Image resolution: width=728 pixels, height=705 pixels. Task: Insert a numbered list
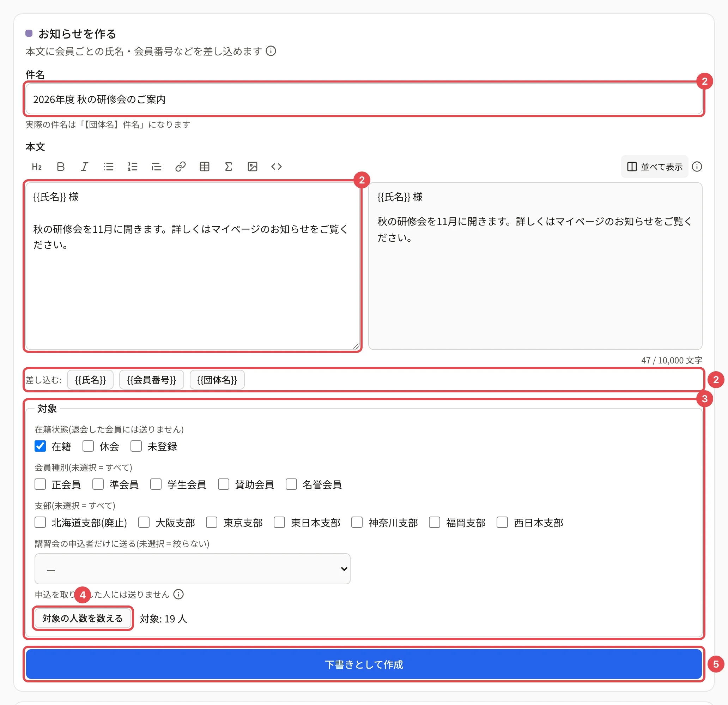pos(133,167)
